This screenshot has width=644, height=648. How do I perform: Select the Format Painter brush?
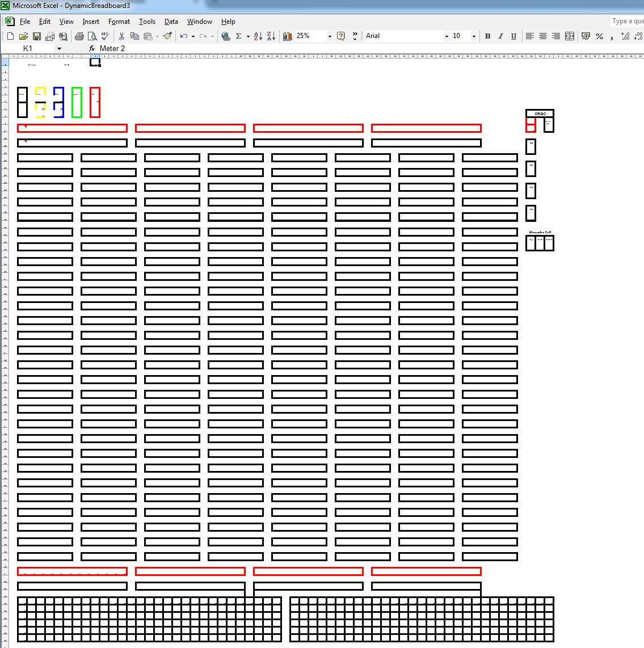coord(167,36)
